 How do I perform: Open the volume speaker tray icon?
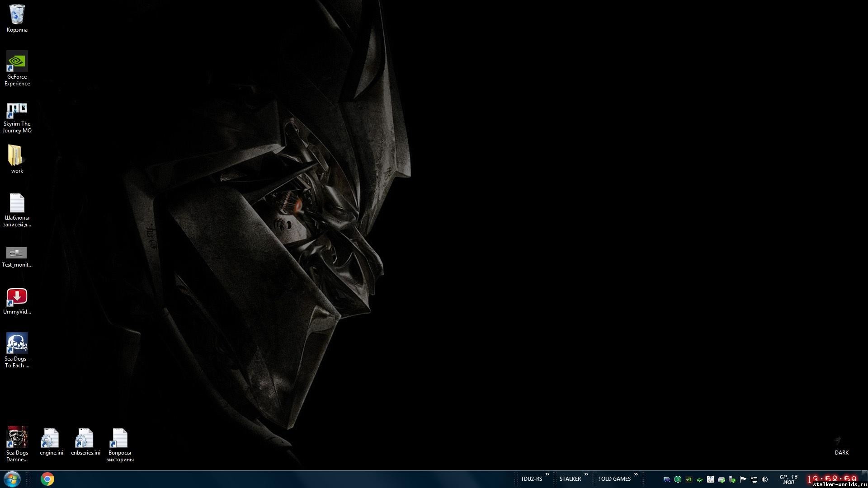pos(764,479)
